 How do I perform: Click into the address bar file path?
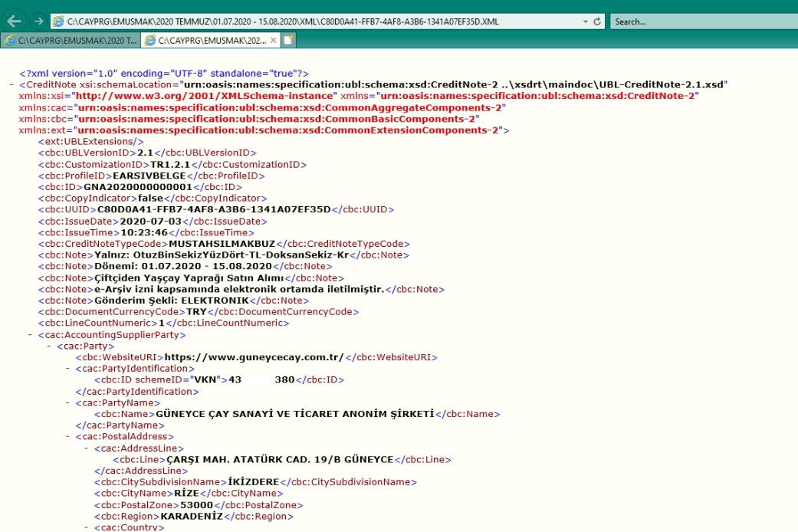(283, 21)
